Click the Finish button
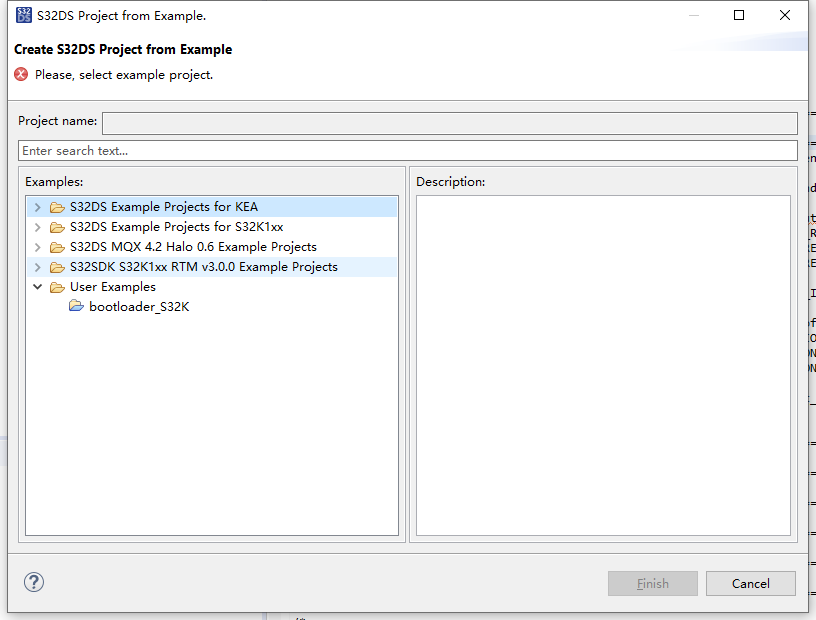816x620 pixels. pos(652,583)
